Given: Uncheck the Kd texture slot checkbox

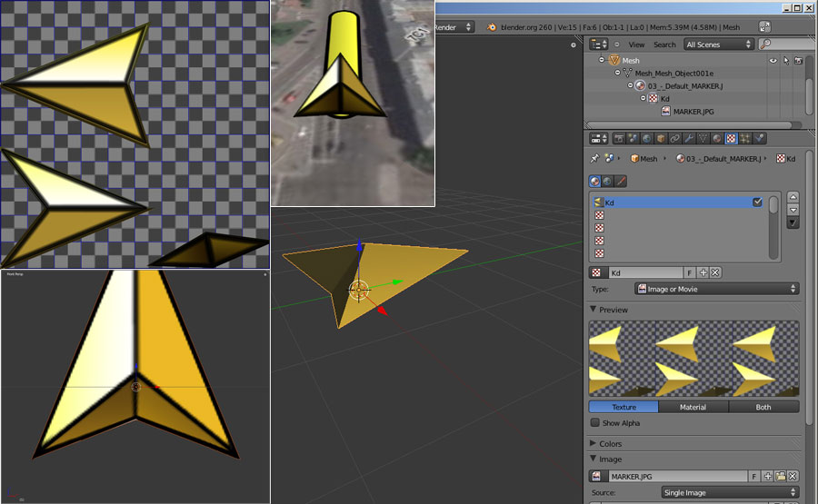Looking at the screenshot, I should click(757, 203).
